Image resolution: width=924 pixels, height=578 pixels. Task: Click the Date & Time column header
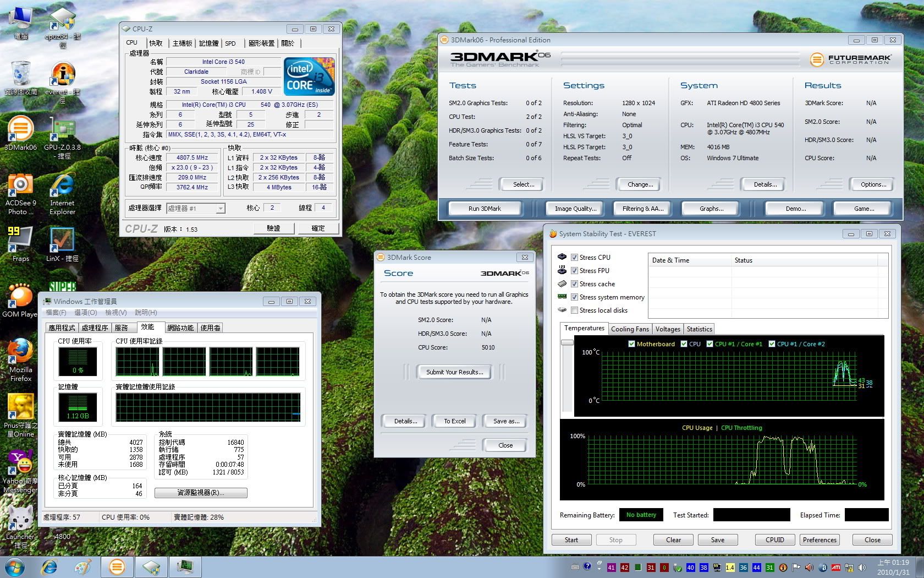(690, 260)
